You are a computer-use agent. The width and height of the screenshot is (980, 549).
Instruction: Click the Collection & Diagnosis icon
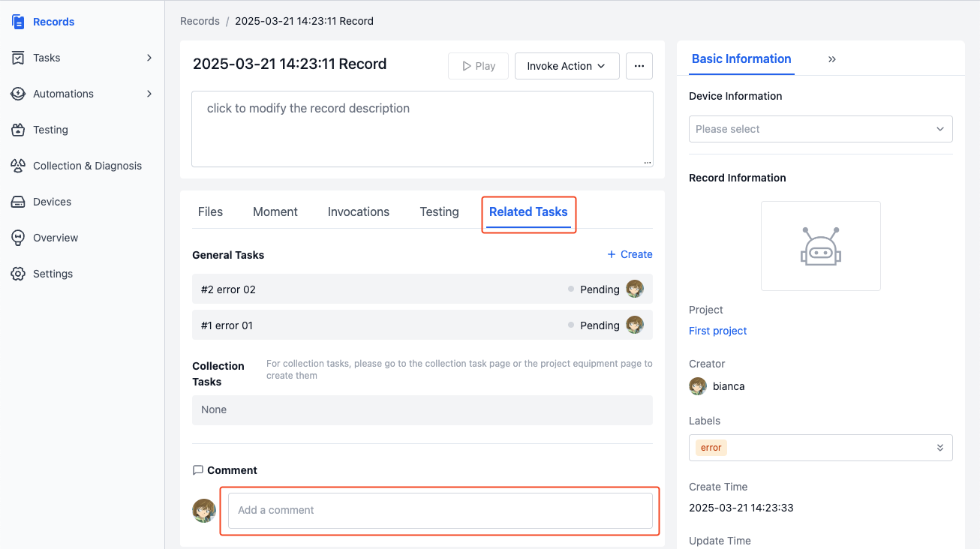18,166
